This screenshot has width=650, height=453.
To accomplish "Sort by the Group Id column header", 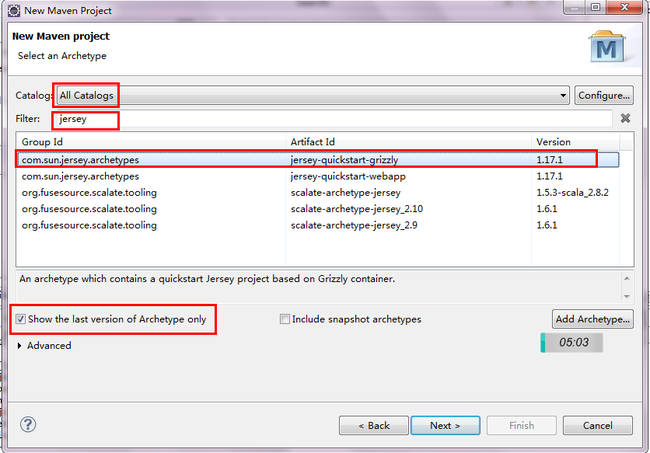I will coord(151,142).
